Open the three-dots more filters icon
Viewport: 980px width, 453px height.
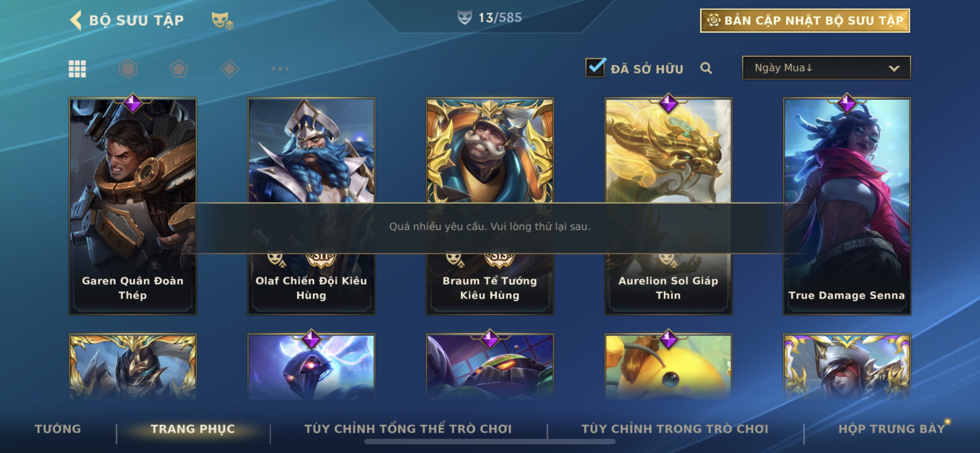[280, 69]
